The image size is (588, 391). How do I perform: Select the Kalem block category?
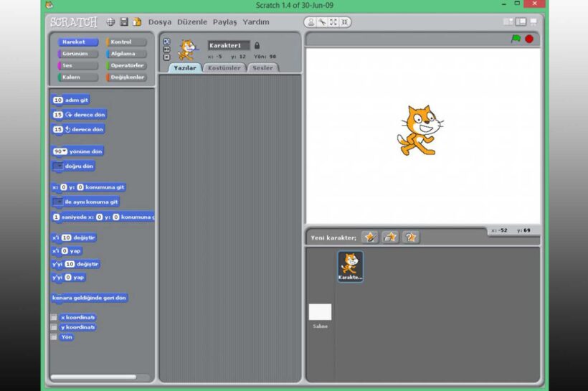click(x=78, y=77)
